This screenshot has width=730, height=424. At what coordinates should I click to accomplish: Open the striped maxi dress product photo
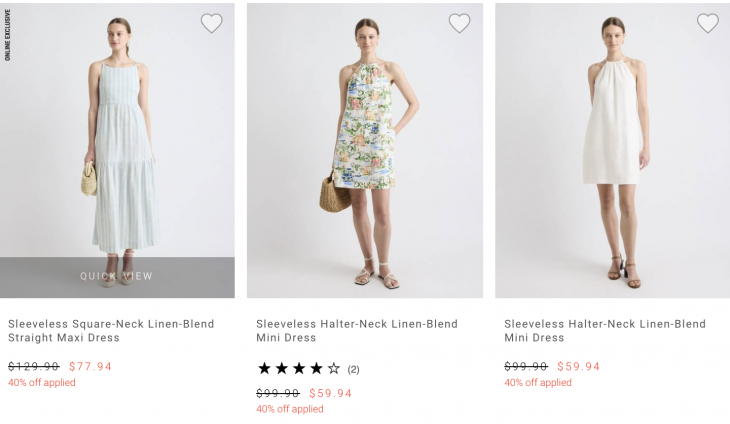coord(117,130)
